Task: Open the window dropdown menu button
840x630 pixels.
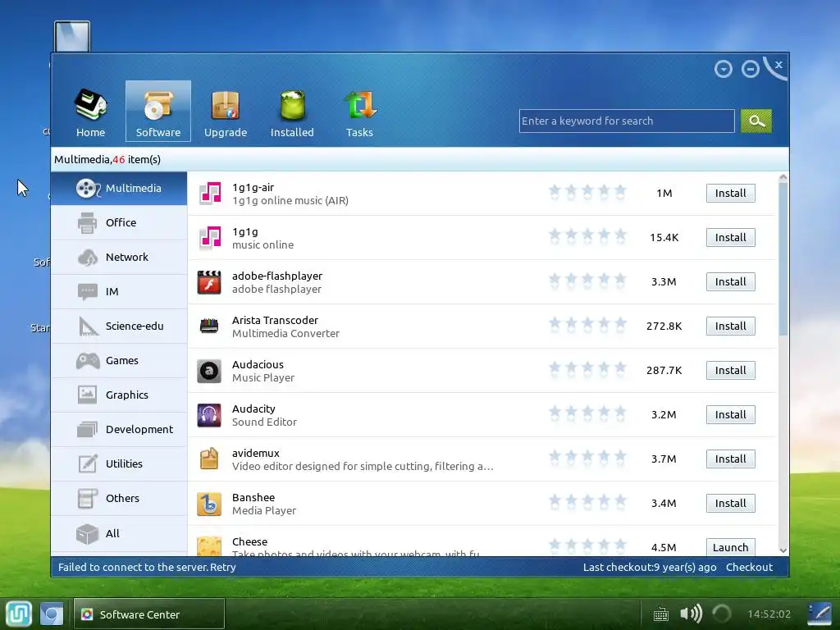Action: pos(724,69)
